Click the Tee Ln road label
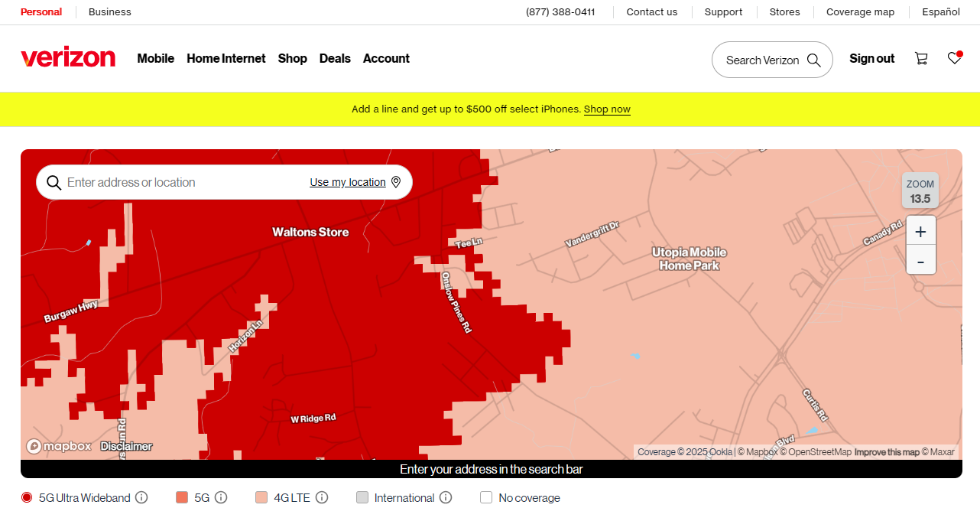 pos(469,243)
